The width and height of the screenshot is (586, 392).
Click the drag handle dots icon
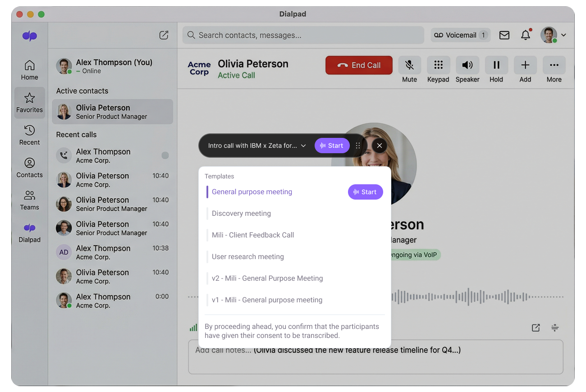coord(358,146)
